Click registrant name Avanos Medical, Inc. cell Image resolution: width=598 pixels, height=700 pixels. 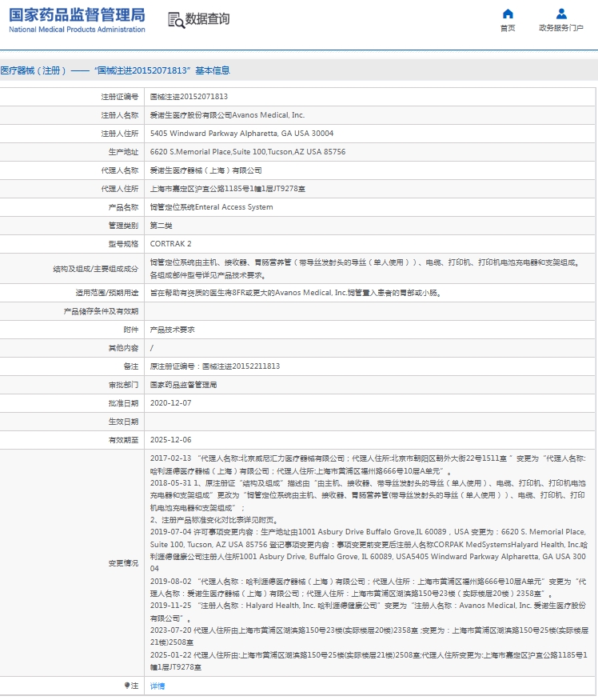pos(227,115)
